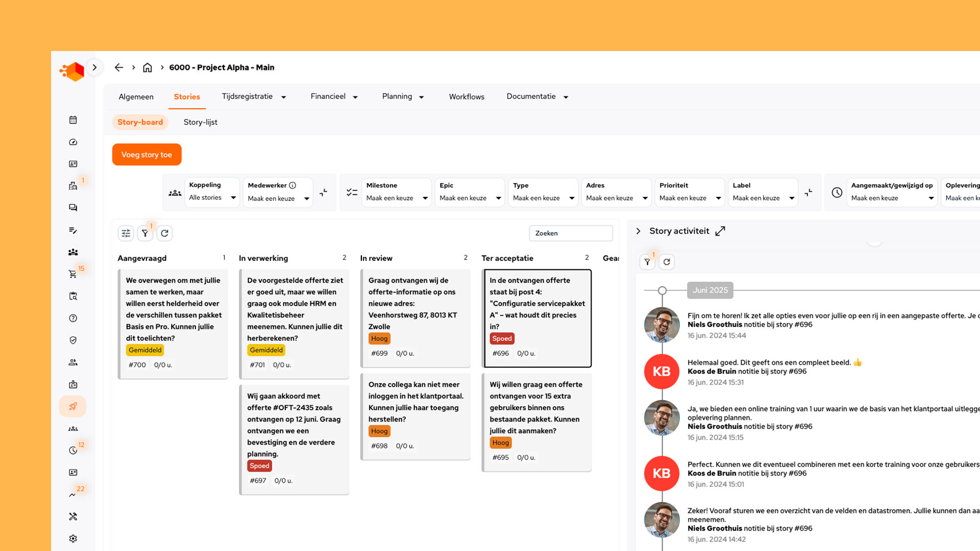The width and height of the screenshot is (980, 551).
Task: Refresh the Story activiteit timeline
Action: 667,262
